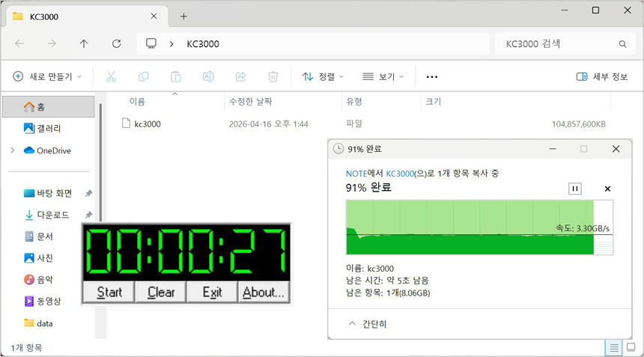Viewport: 644px width, 357px height.
Task: Click the Share icon in toolbar
Action: (240, 76)
